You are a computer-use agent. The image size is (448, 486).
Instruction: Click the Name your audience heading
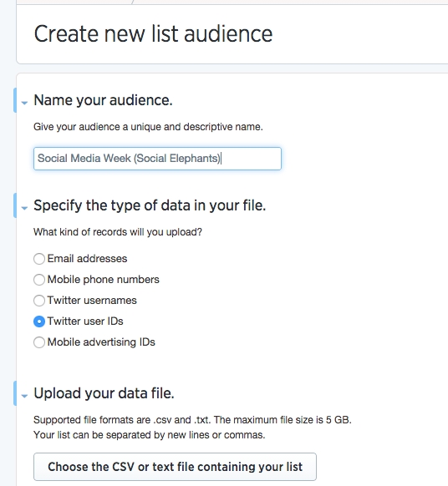103,100
